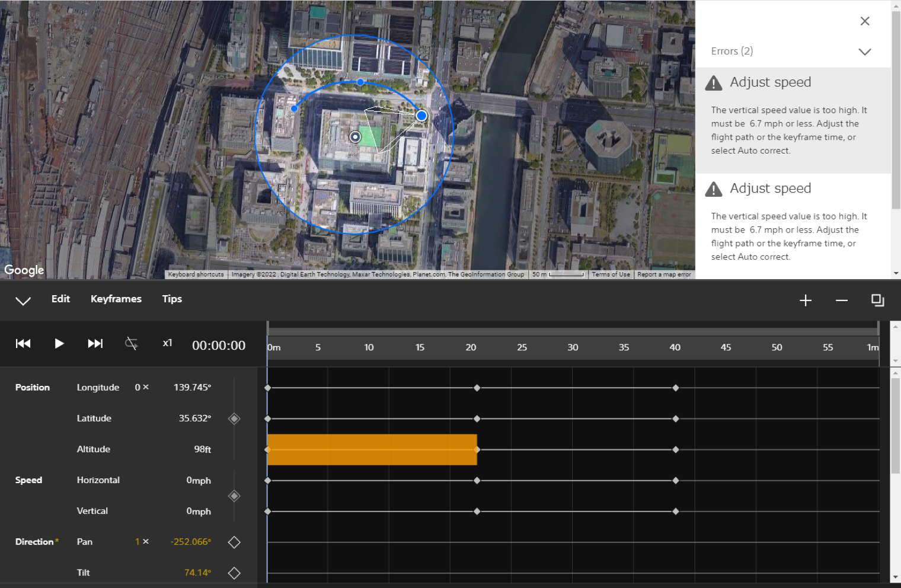Toggle the Position keyframe diamond
901x588 pixels.
pos(234,418)
